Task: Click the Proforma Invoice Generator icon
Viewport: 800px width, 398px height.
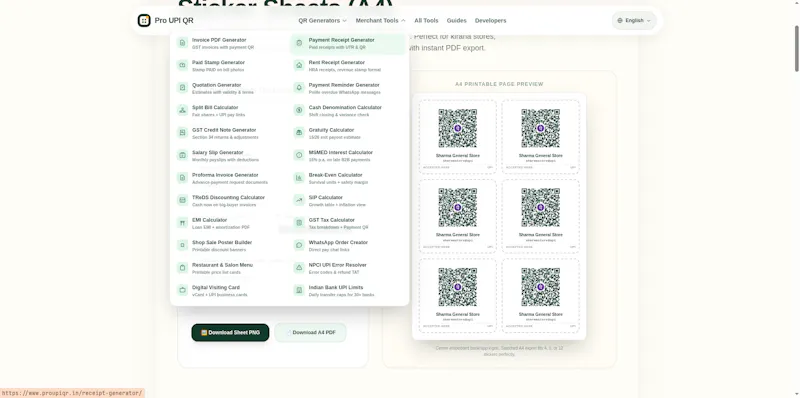Action: pyautogui.click(x=183, y=178)
